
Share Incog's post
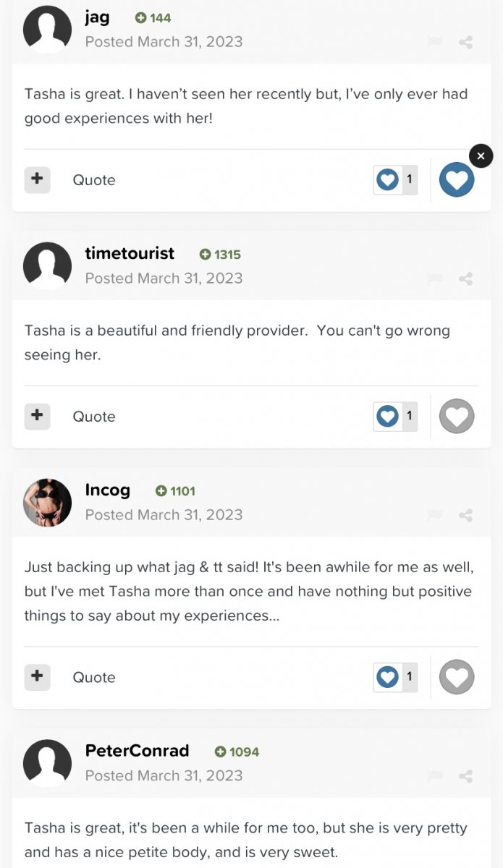tap(466, 515)
